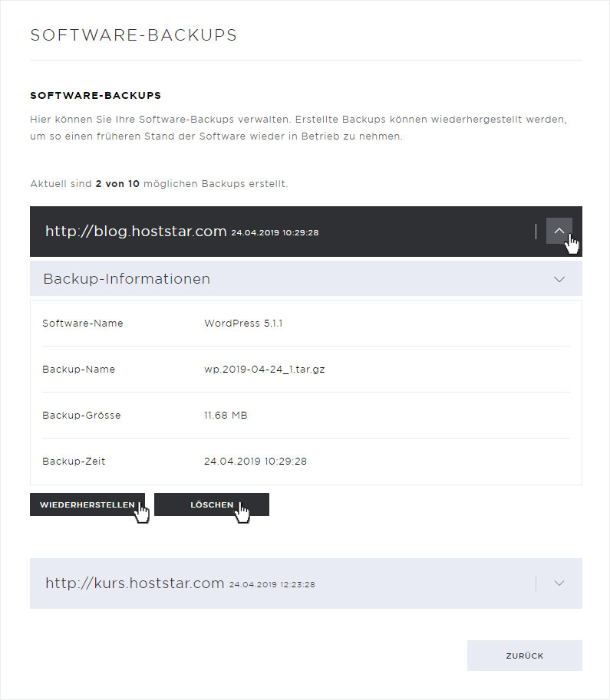Toggle the Backup-Informationen chevron arrow
The height and width of the screenshot is (700, 610).
coord(559,279)
